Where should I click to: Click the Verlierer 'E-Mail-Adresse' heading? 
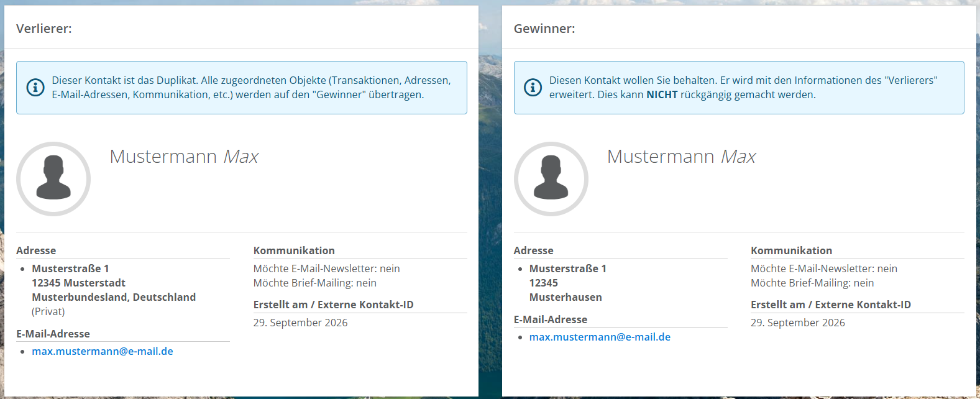click(x=53, y=334)
